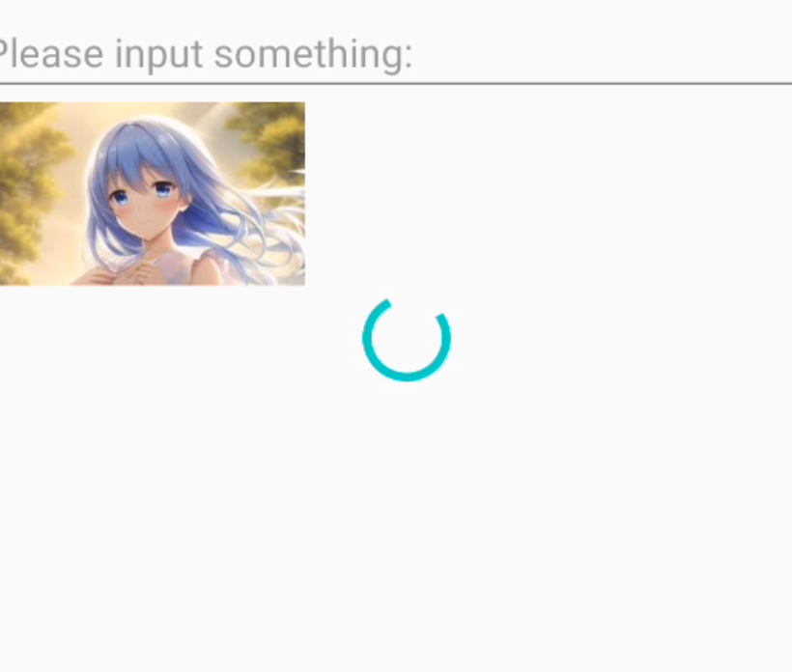Tap the girl's blue hair in the picture
The width and height of the screenshot is (792, 672).
[136, 147]
